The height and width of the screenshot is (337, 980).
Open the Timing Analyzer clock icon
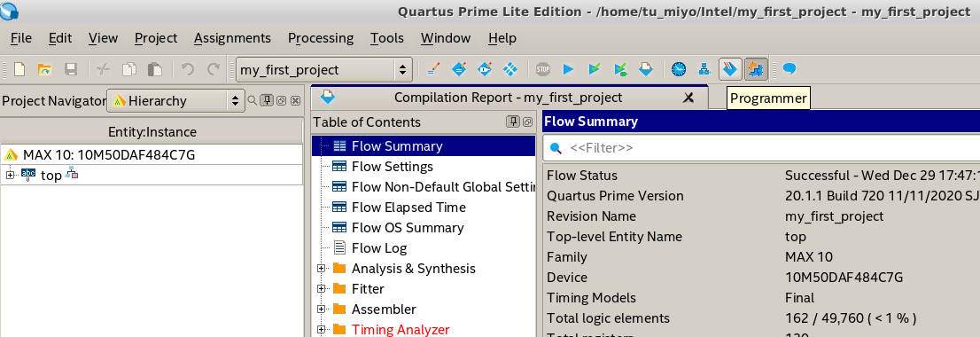click(x=679, y=69)
